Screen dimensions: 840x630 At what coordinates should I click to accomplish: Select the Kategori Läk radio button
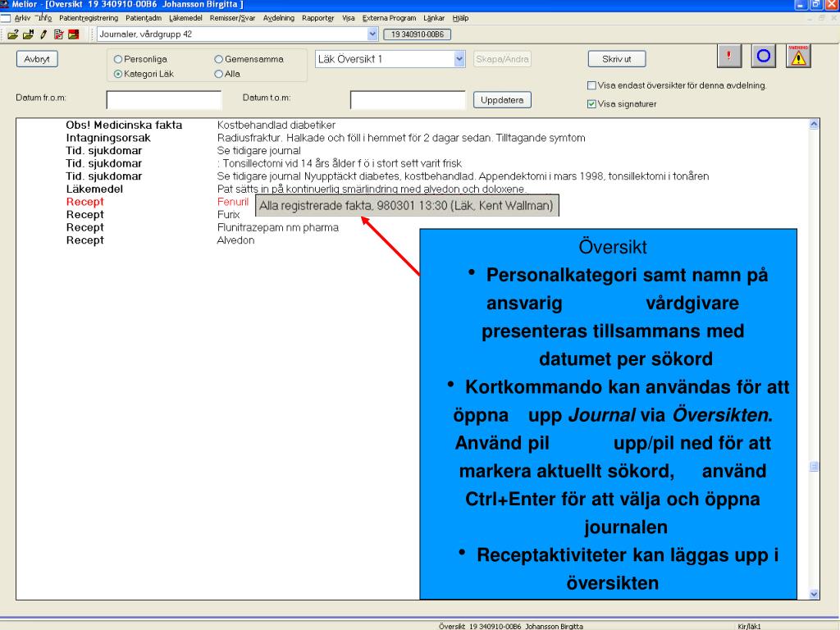coord(118,74)
